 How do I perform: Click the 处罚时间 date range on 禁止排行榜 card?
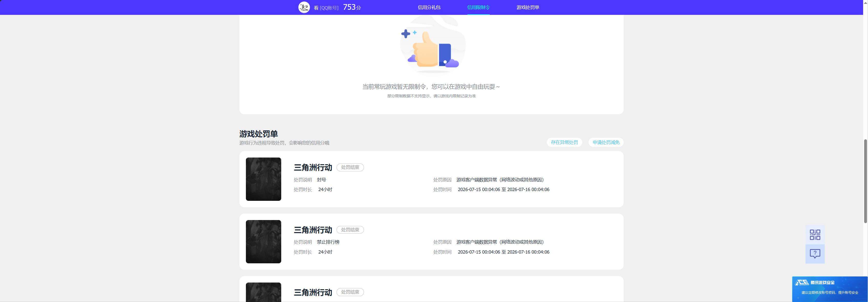[504, 252]
